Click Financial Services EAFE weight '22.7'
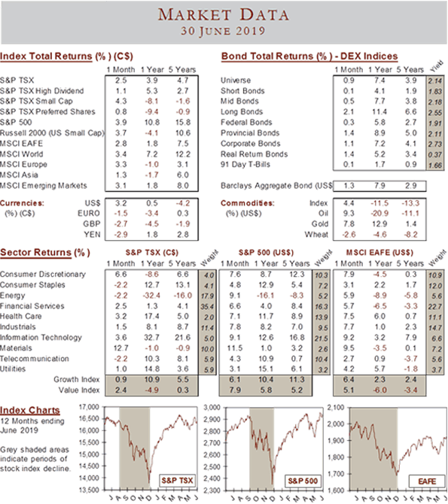 pyautogui.click(x=434, y=307)
